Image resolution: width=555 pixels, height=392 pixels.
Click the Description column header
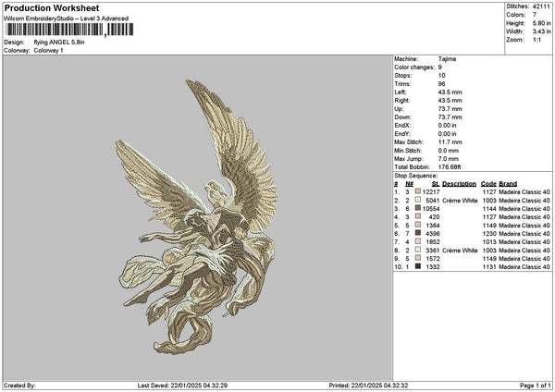[x=459, y=183]
